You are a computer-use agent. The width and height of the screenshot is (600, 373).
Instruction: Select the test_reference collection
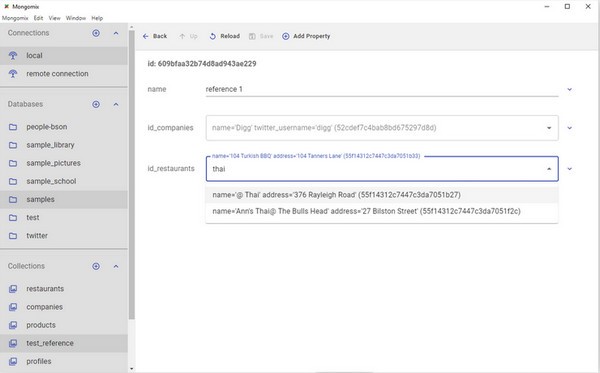[64, 343]
